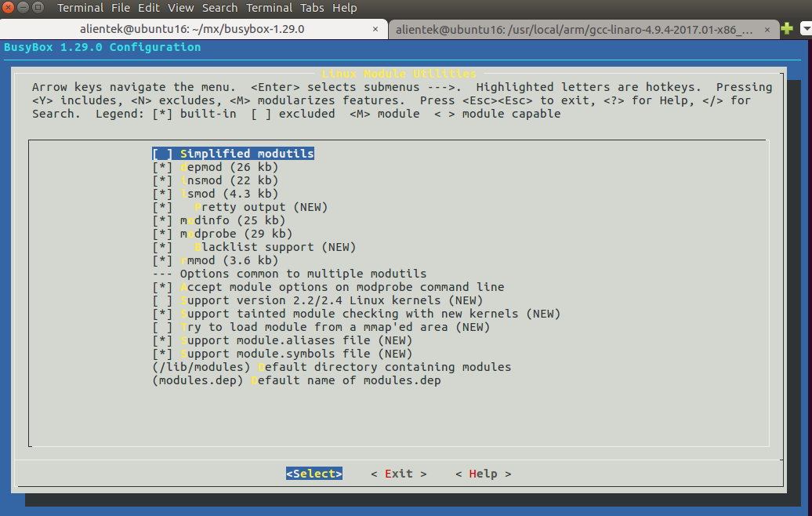Edit Default directory containing modules value
Image resolution: width=812 pixels, height=516 pixels.
point(332,367)
